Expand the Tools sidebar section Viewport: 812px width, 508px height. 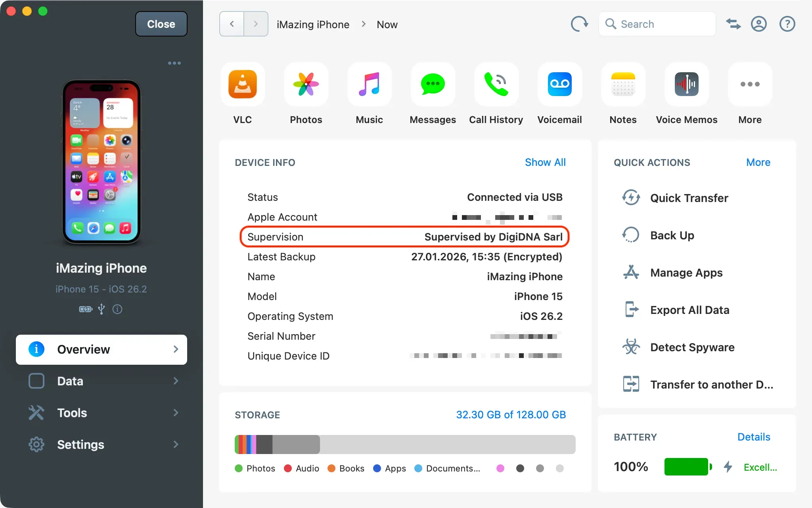[101, 413]
